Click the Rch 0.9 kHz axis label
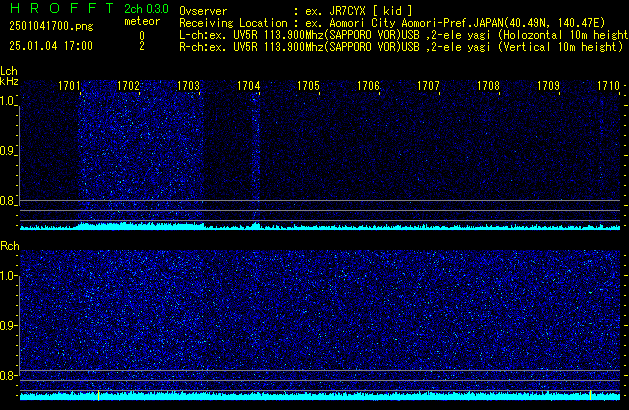Image resolution: width=629 pixels, height=410 pixels. click(x=8, y=325)
